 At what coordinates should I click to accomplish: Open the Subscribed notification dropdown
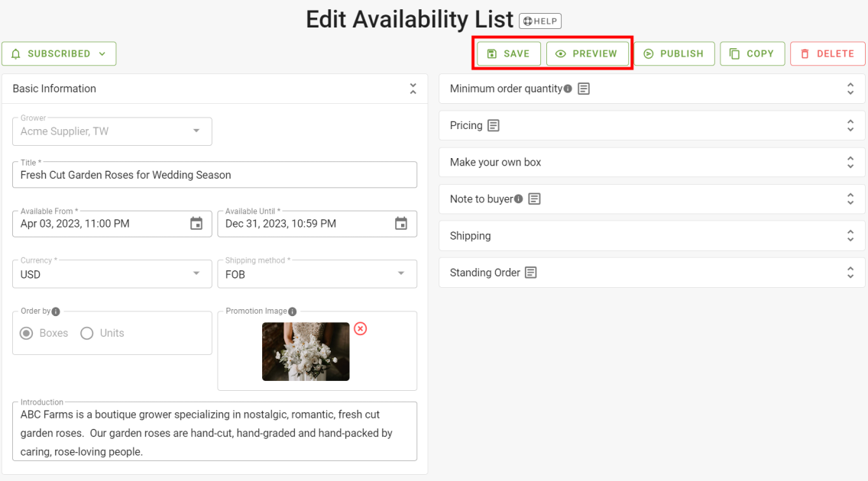[59, 53]
